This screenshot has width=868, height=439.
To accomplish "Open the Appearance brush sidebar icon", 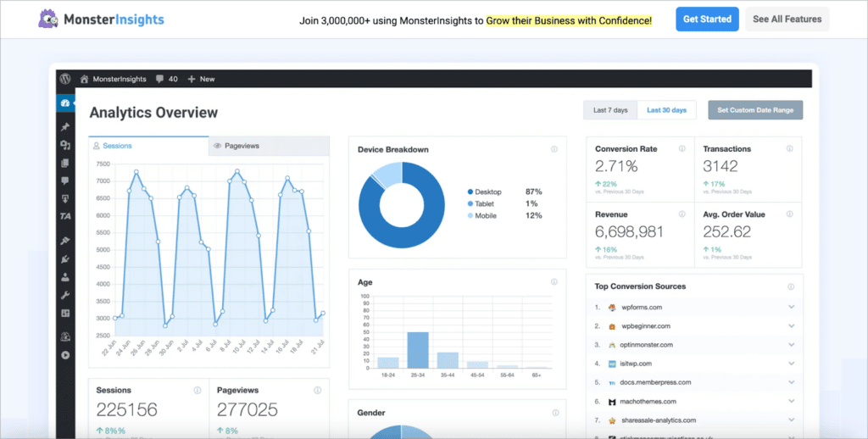I will 65,241.
